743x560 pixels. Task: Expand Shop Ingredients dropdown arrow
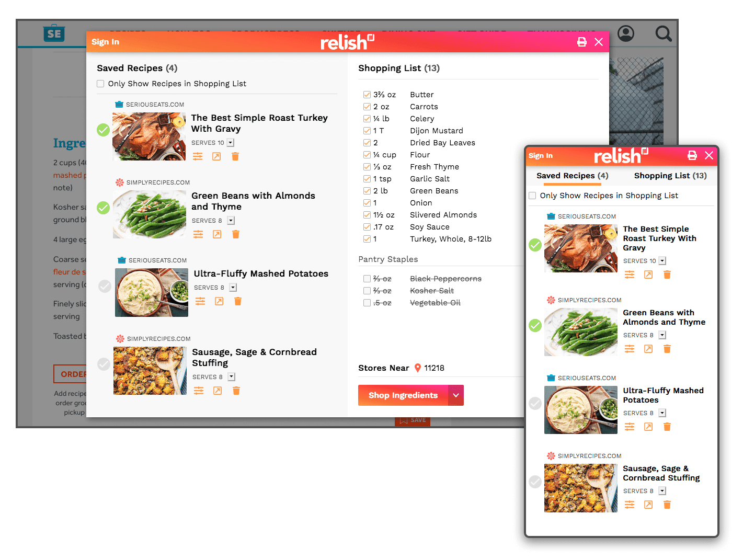pyautogui.click(x=456, y=395)
